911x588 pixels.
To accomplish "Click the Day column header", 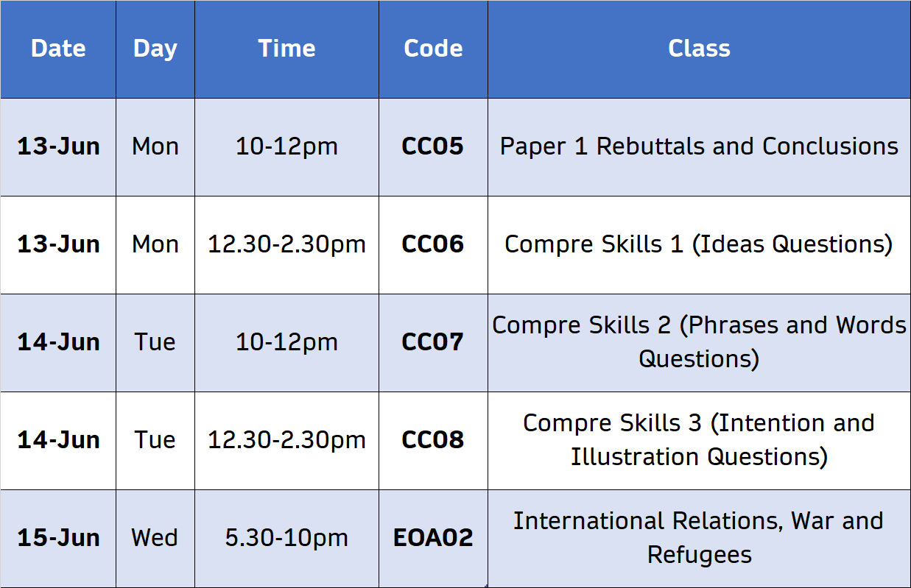I will point(155,49).
